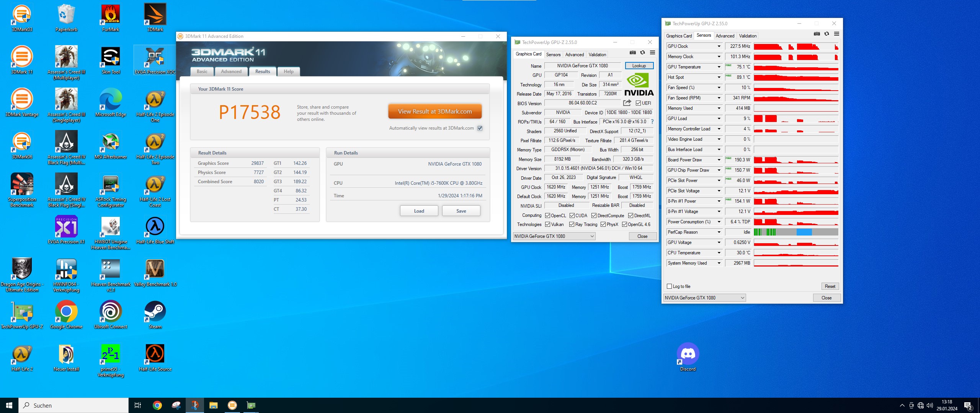Enable Log to file in GPU-Z Sensors
980x413 pixels.
pos(669,286)
